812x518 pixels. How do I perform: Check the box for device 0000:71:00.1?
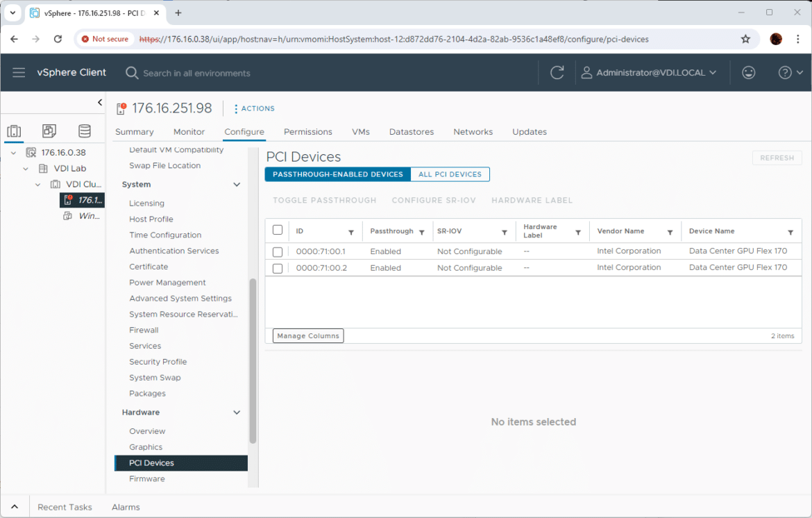coord(278,252)
